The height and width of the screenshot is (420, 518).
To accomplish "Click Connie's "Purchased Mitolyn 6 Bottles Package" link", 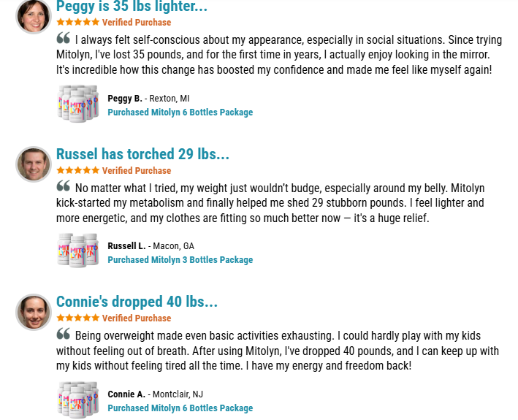I will tap(180, 408).
